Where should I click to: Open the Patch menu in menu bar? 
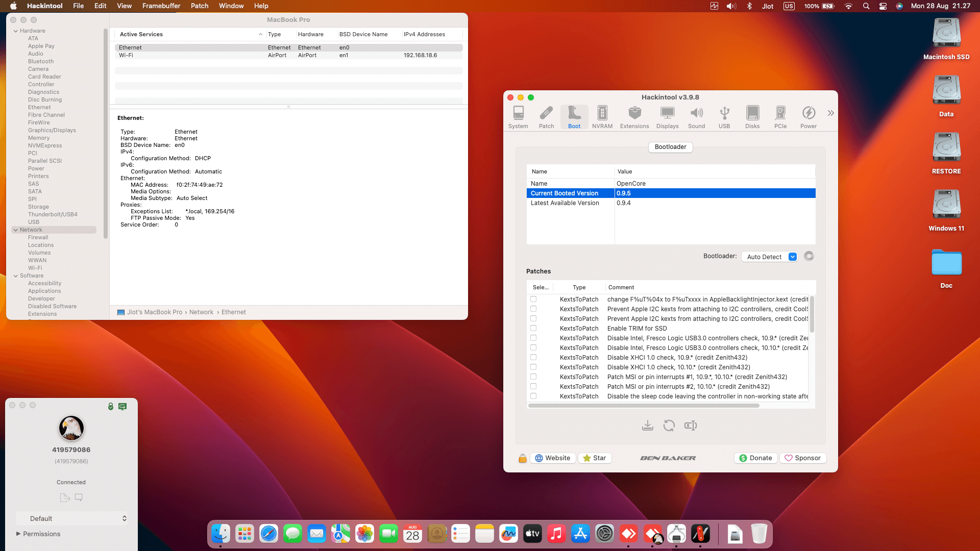point(199,6)
